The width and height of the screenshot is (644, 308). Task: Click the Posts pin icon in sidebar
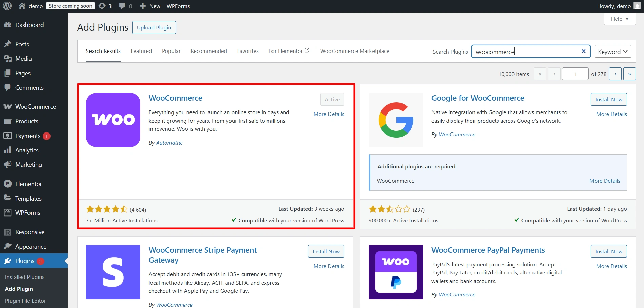(x=7, y=44)
